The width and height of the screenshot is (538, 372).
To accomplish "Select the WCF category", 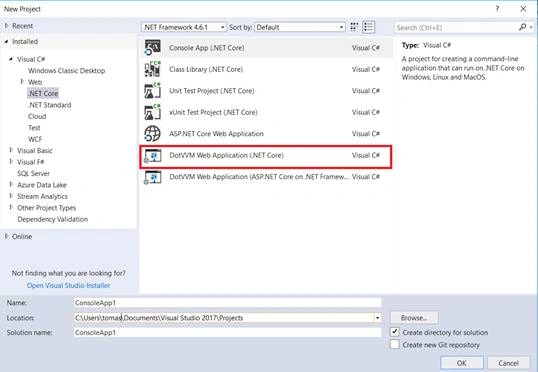I will point(35,139).
